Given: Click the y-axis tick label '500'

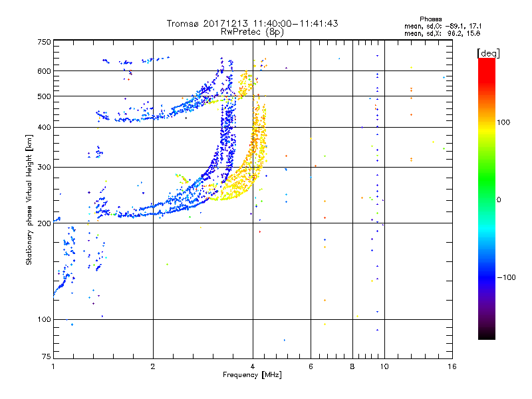Looking at the screenshot, I should [x=44, y=96].
